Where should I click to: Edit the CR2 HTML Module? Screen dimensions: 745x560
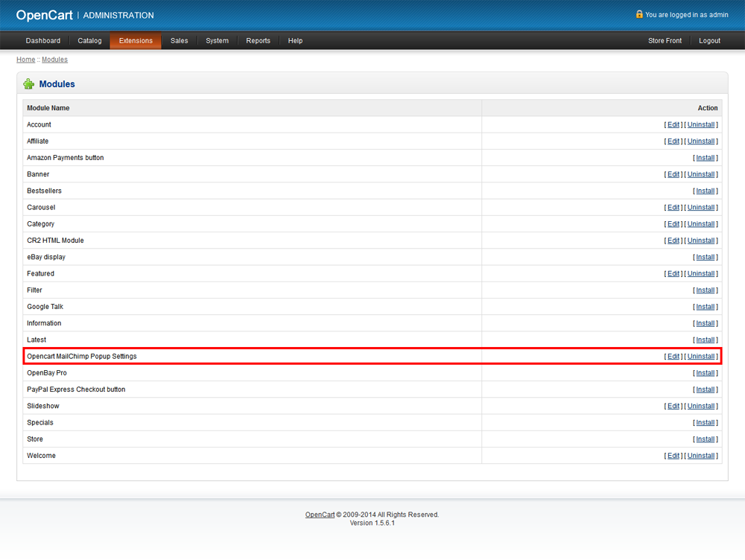tap(673, 241)
